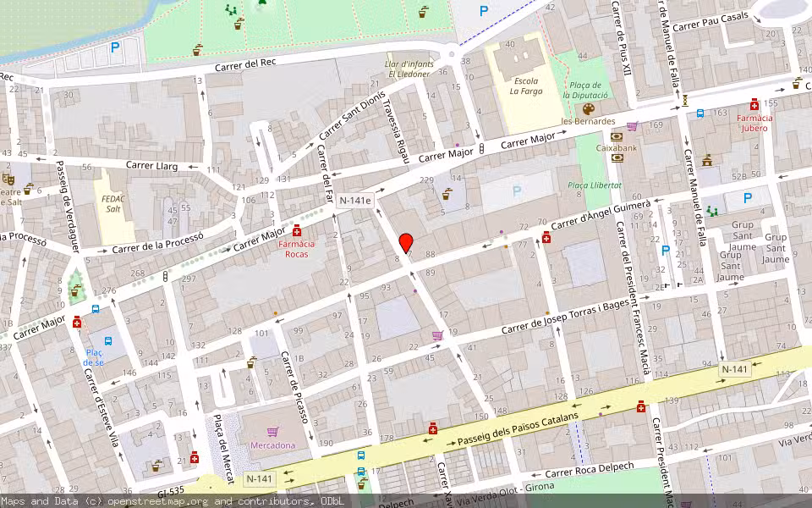
Task: Click the Mercadona shopping cart icon
Action: pyautogui.click(x=272, y=430)
